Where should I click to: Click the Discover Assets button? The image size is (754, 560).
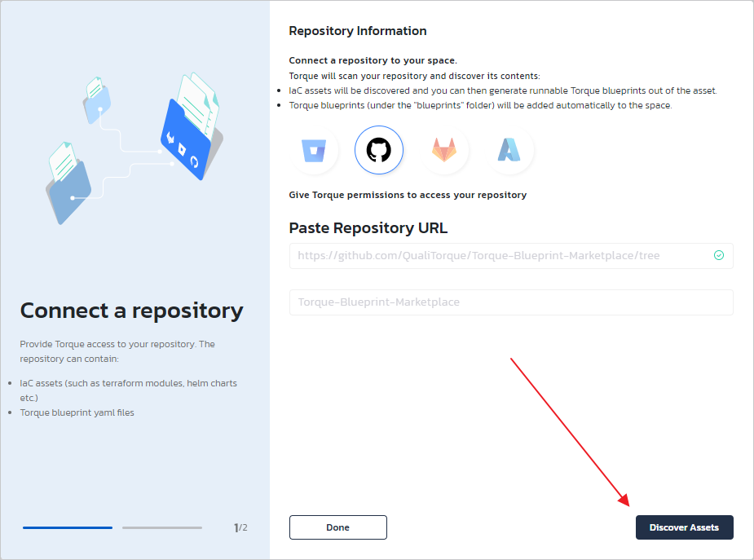tap(684, 527)
